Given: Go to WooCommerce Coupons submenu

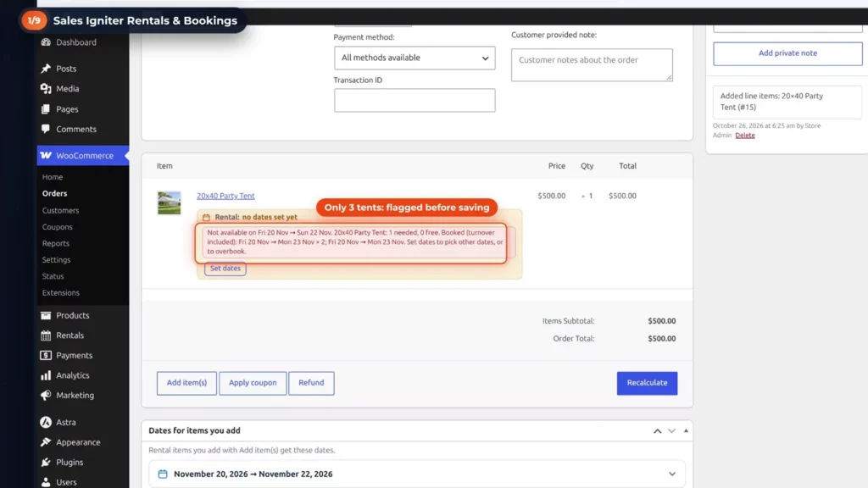Looking at the screenshot, I should click(x=57, y=227).
